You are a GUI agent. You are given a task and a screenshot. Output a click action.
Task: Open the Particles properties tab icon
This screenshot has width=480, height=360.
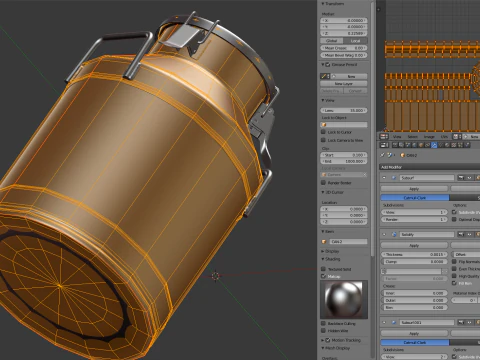(460, 145)
